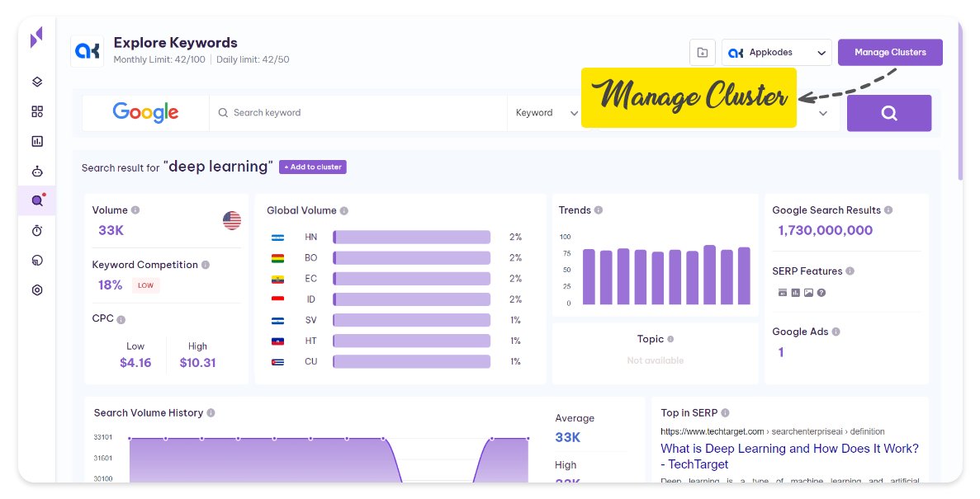
Task: Click the purple search button
Action: 888,113
